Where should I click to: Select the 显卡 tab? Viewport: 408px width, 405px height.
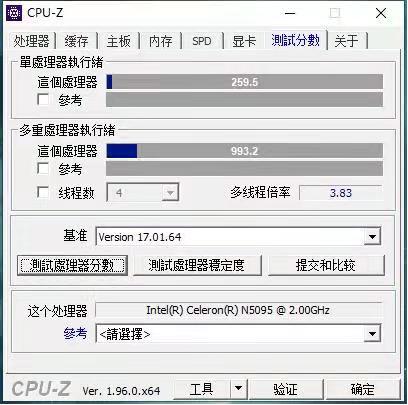pos(244,41)
